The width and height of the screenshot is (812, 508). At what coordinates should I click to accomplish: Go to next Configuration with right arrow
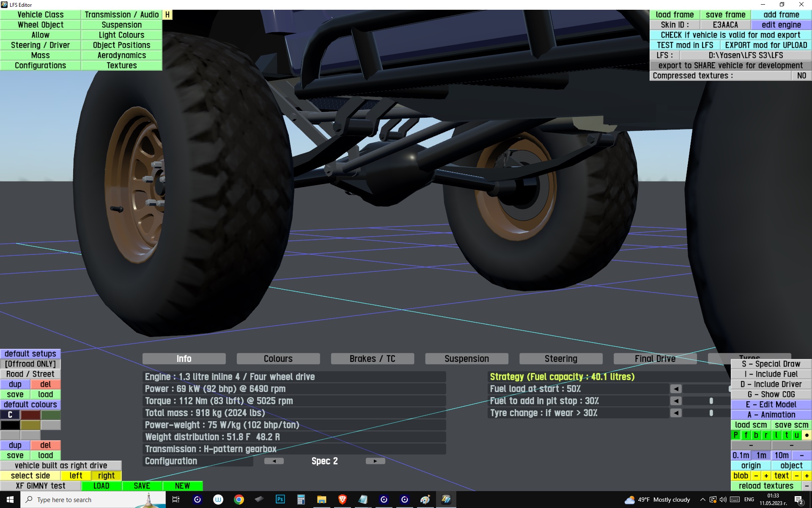[375, 461]
